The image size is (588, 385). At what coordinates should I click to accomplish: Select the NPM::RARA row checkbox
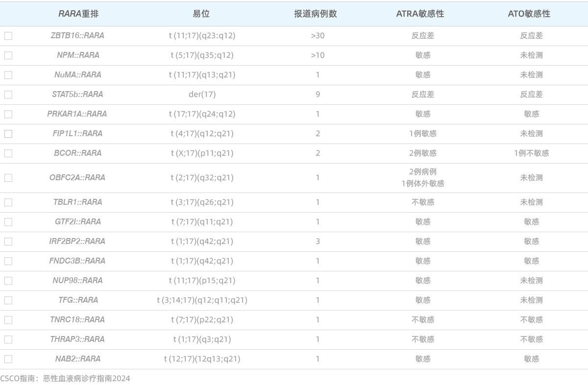coord(8,55)
